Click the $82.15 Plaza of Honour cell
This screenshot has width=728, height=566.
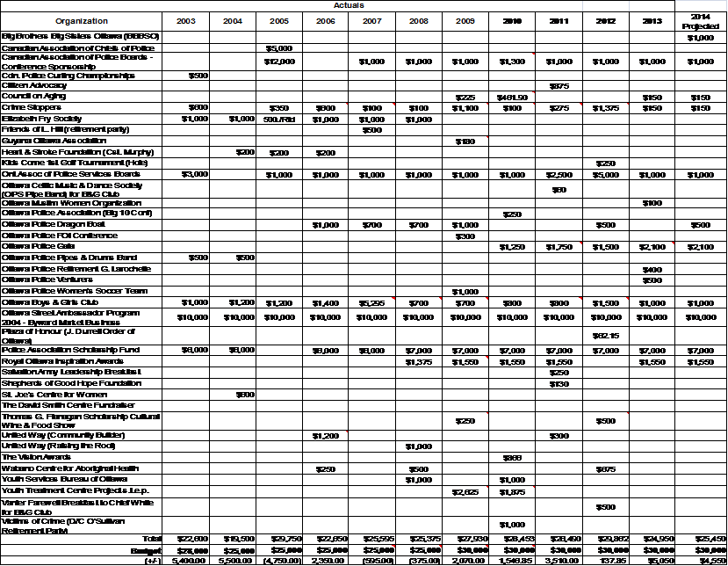[605, 336]
